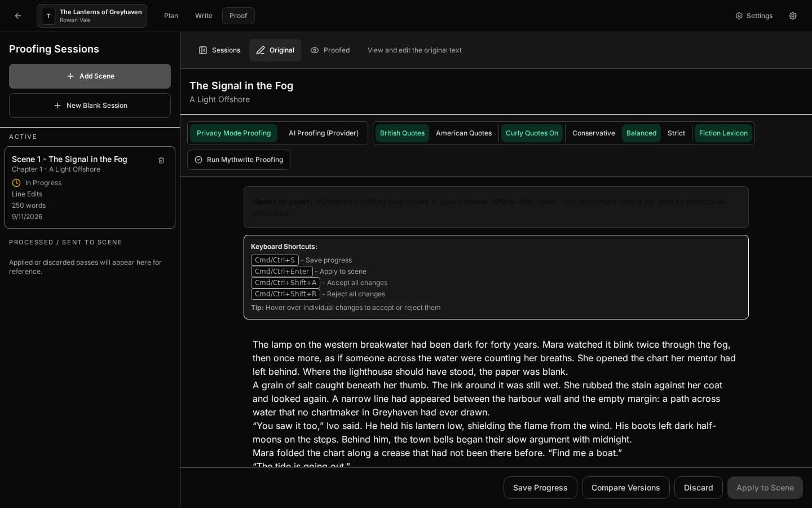
Task: Open The Lanterns of Greyhaven project selector
Action: pyautogui.click(x=92, y=16)
